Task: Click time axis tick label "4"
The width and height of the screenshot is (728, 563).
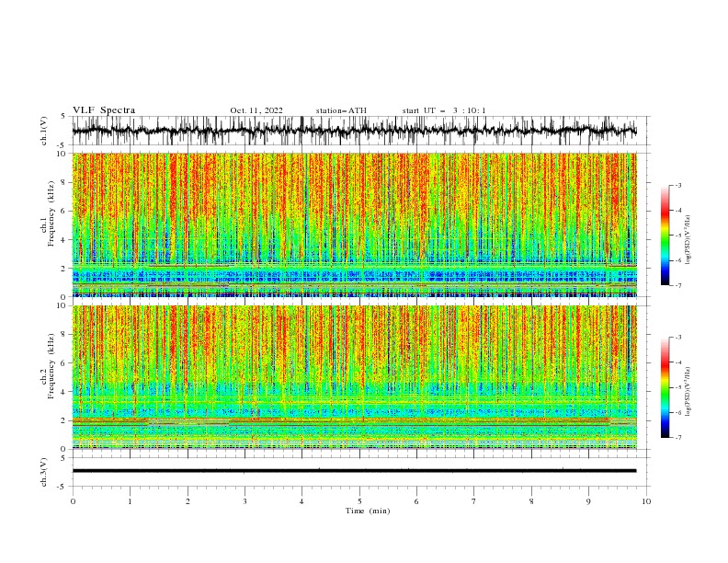Action: pyautogui.click(x=301, y=501)
